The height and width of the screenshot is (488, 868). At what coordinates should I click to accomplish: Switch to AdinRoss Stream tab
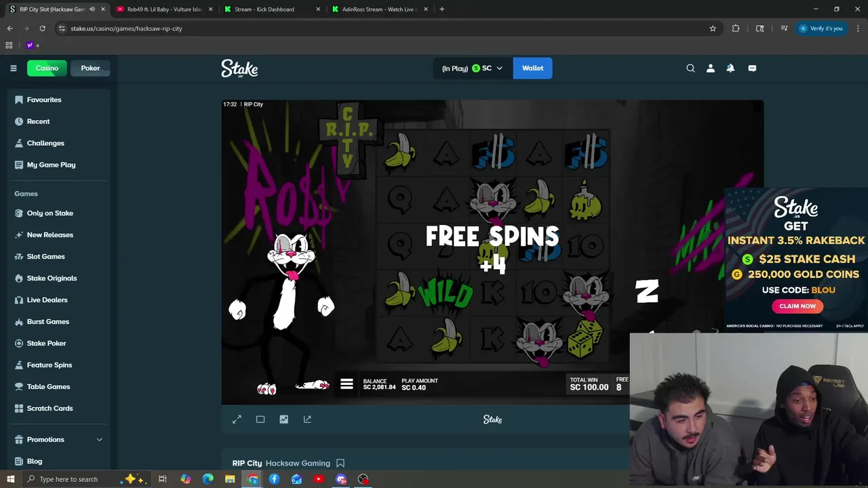[379, 9]
